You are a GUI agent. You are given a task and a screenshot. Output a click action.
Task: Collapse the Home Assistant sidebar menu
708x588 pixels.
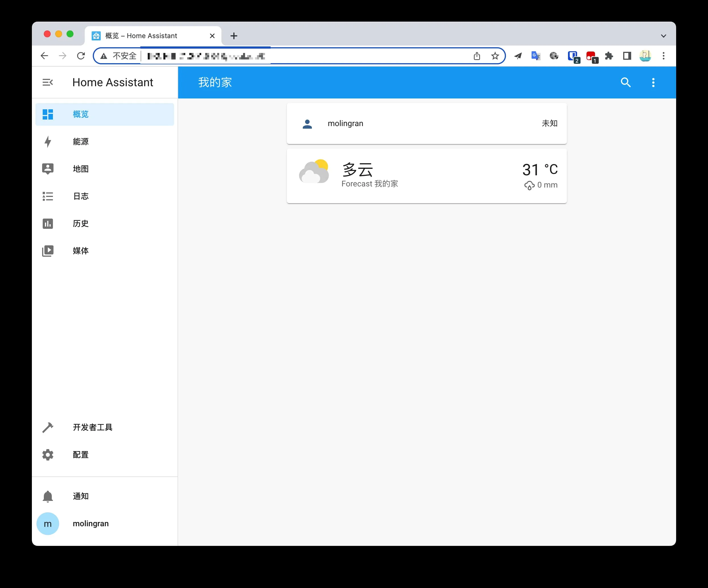click(x=48, y=82)
